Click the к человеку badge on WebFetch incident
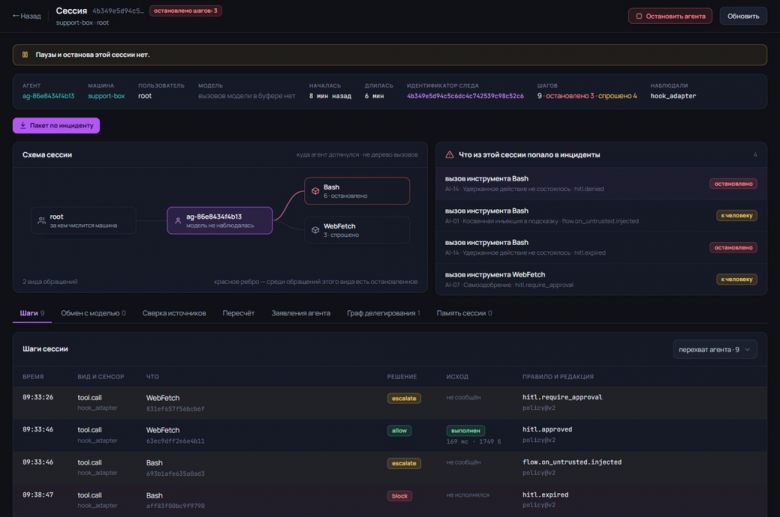This screenshot has width=780, height=517. 737,279
